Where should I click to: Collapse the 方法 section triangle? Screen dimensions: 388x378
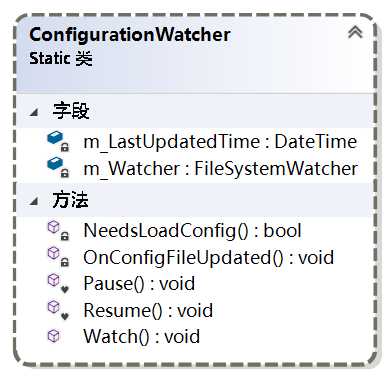[x=34, y=201]
